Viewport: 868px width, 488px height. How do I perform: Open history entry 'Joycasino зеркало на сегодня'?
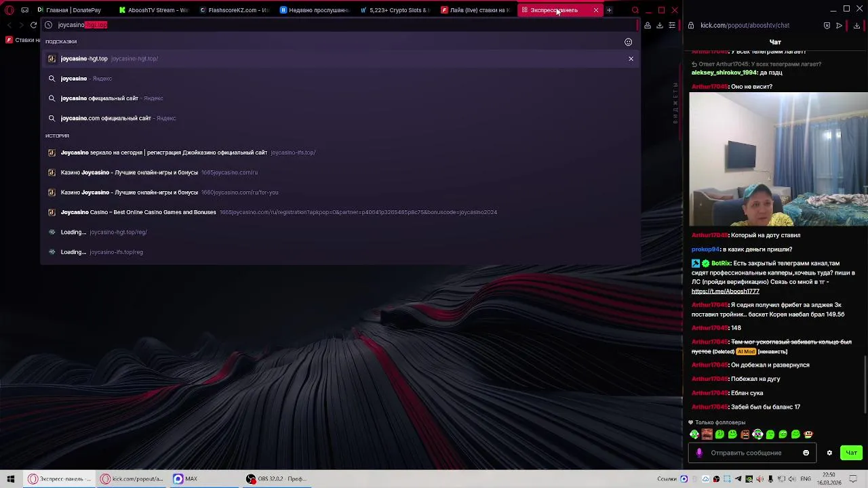click(339, 152)
